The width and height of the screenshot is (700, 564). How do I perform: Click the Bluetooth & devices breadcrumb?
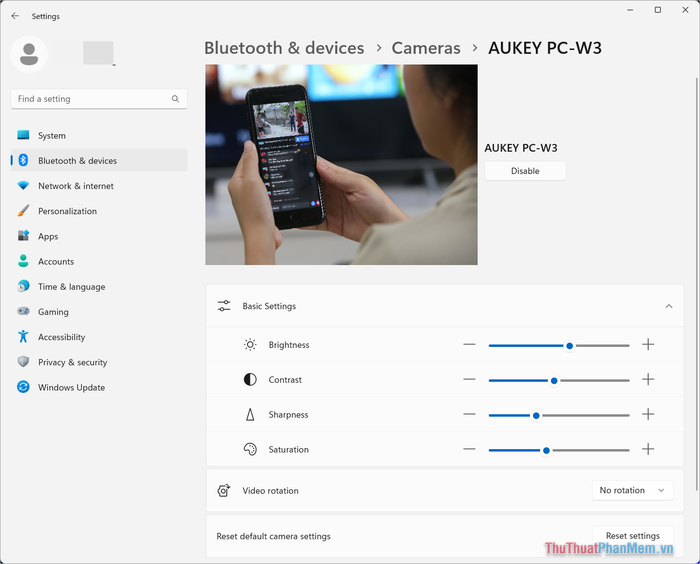[284, 48]
